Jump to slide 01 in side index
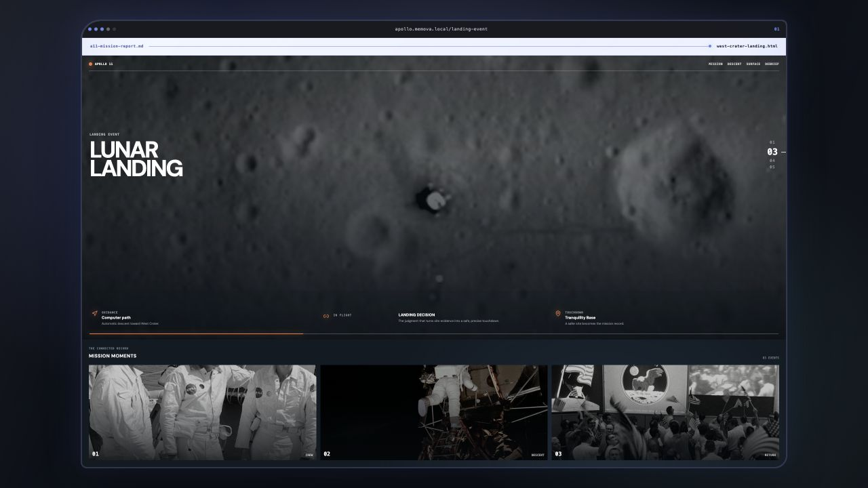This screenshot has height=488, width=868. [x=772, y=142]
